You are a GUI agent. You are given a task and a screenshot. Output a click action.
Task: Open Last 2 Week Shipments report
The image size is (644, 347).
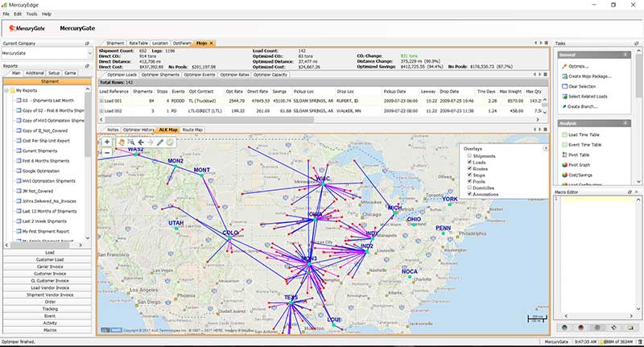point(46,221)
